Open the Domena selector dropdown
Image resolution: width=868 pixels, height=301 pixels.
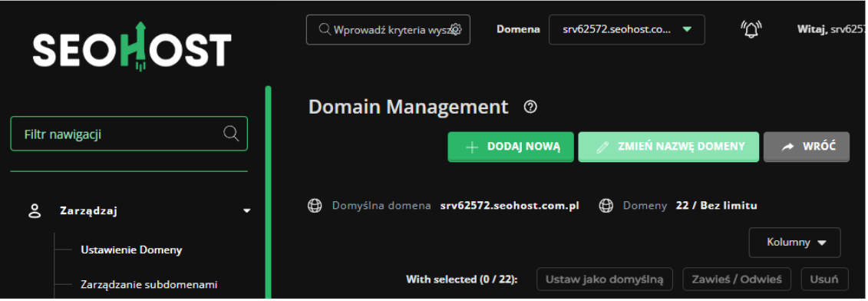point(627,29)
